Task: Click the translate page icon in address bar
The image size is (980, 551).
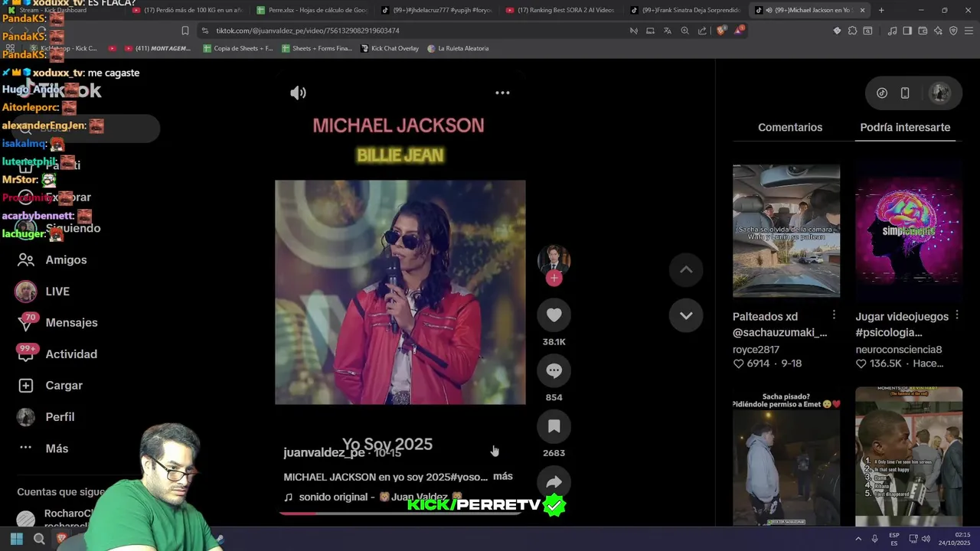Action: pyautogui.click(x=667, y=31)
